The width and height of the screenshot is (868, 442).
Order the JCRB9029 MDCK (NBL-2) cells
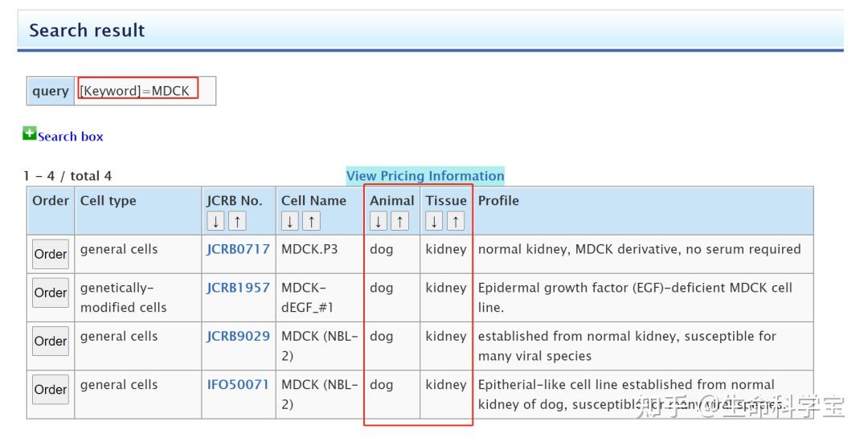coord(50,341)
